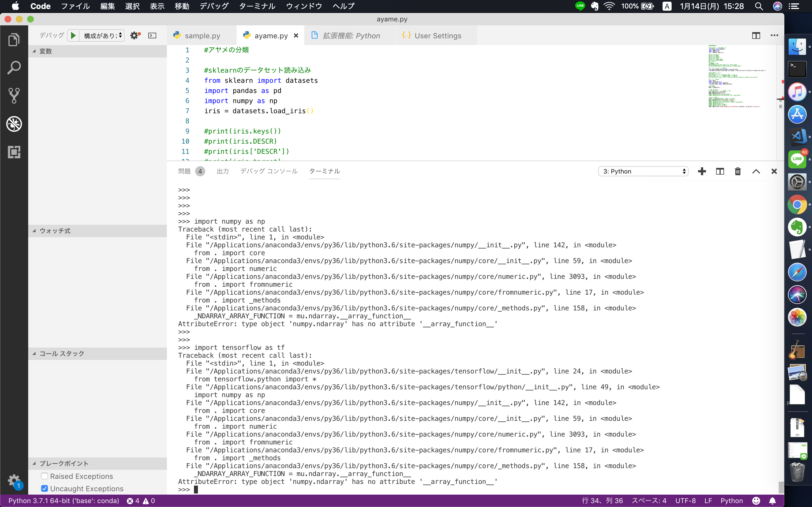
Task: Open launch.json via debug gear icon
Action: (135, 35)
